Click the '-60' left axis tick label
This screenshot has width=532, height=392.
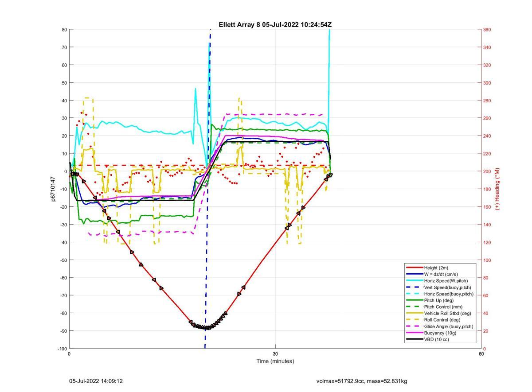[63, 278]
